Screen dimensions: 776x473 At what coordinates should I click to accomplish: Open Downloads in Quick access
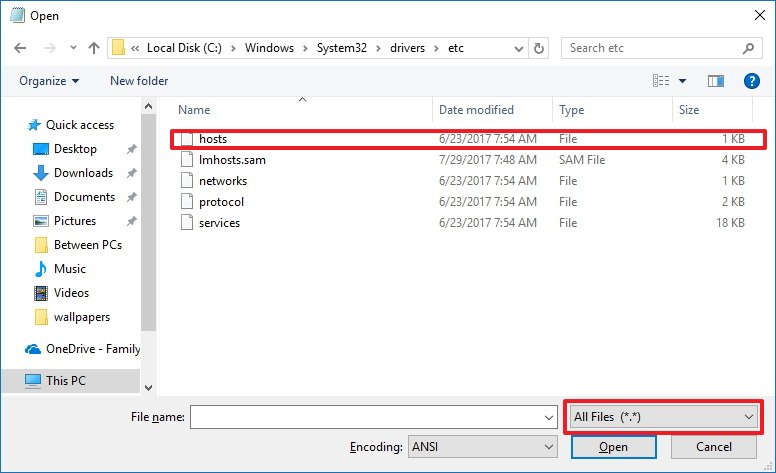coord(83,173)
